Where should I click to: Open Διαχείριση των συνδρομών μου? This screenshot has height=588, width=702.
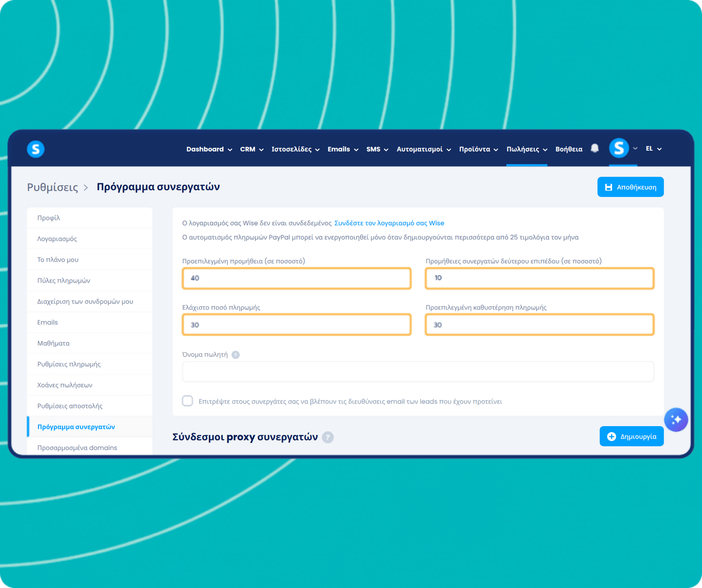90,302
